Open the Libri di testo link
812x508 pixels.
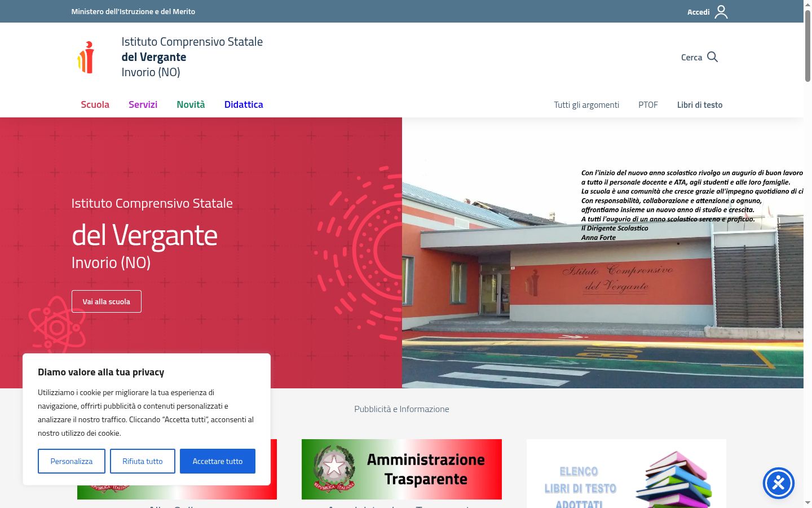tap(700, 105)
